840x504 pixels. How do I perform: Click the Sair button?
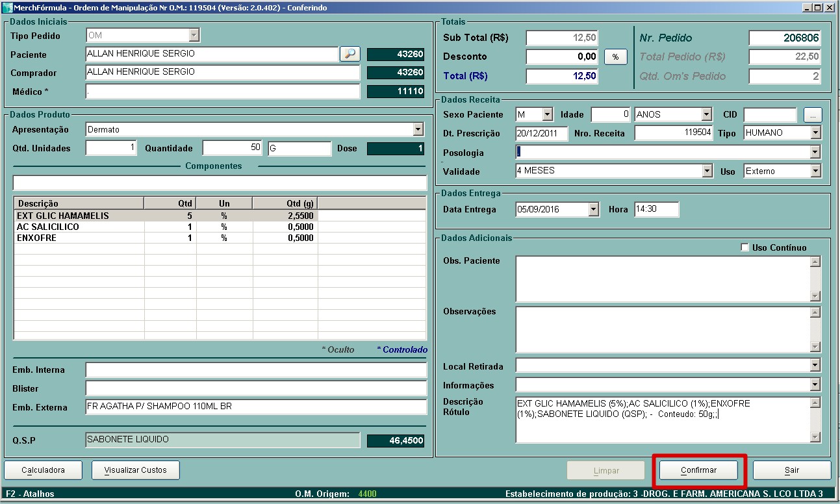791,470
